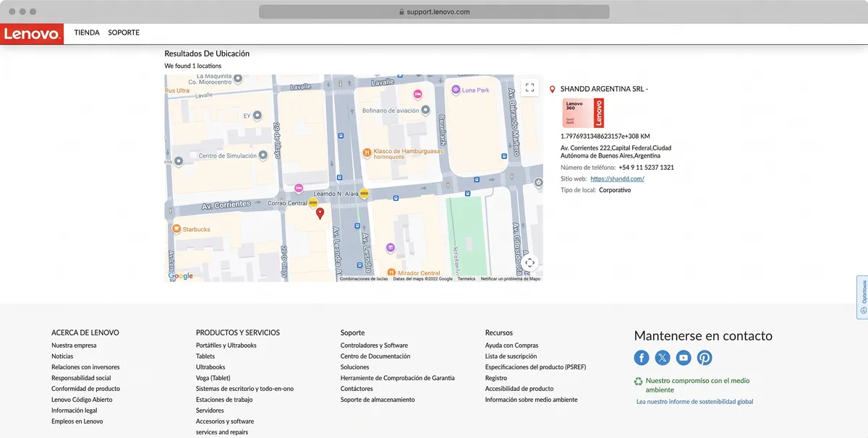Open Lista de suscripción link
Viewport: 868px width, 438px height.
tap(511, 356)
